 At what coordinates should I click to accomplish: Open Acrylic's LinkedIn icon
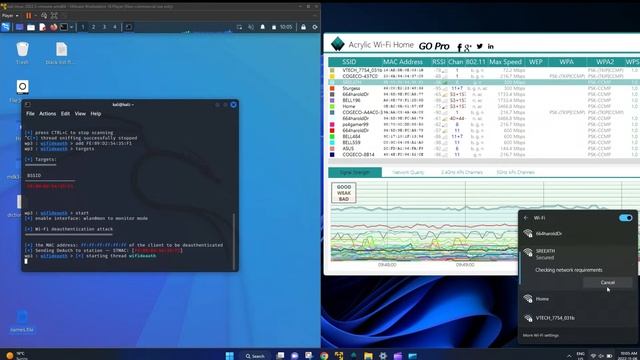[x=491, y=46]
